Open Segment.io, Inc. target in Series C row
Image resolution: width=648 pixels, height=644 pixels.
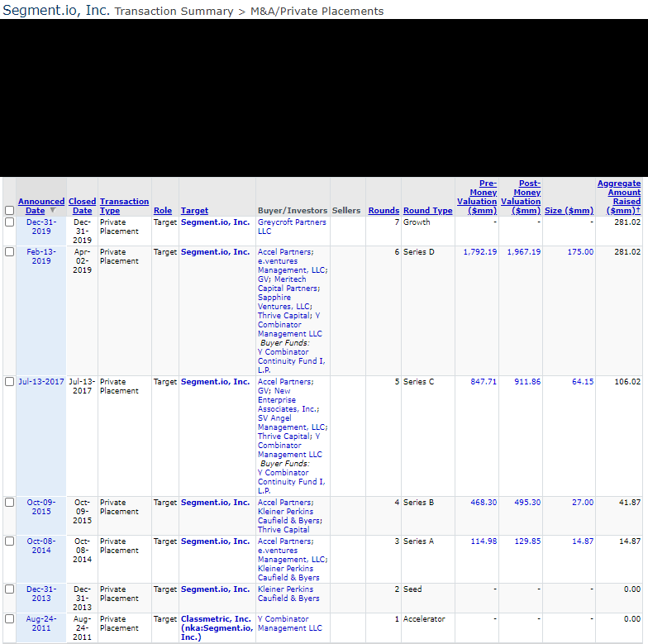click(x=215, y=382)
